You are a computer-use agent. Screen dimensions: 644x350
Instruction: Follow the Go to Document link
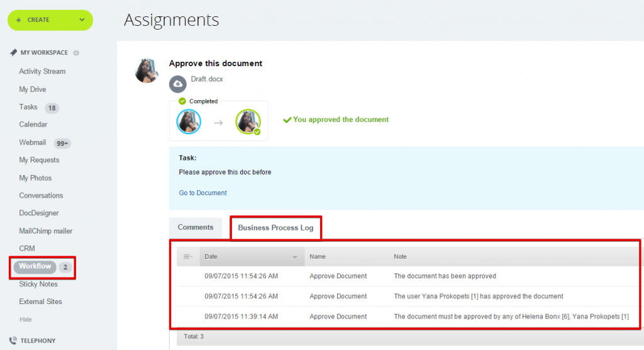point(203,193)
